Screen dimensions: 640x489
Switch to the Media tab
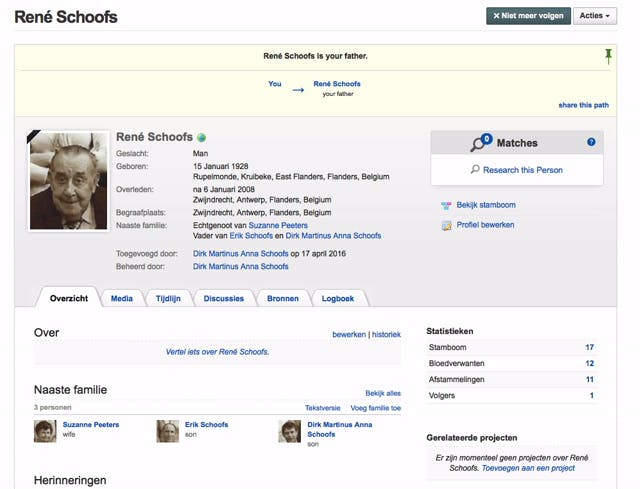[x=122, y=298]
